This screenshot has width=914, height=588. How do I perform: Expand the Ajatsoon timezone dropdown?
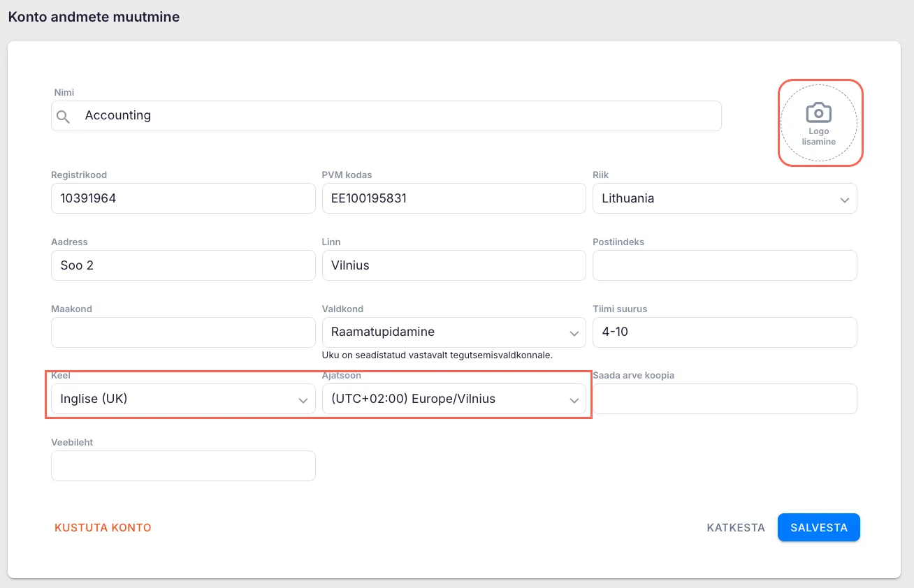click(574, 400)
